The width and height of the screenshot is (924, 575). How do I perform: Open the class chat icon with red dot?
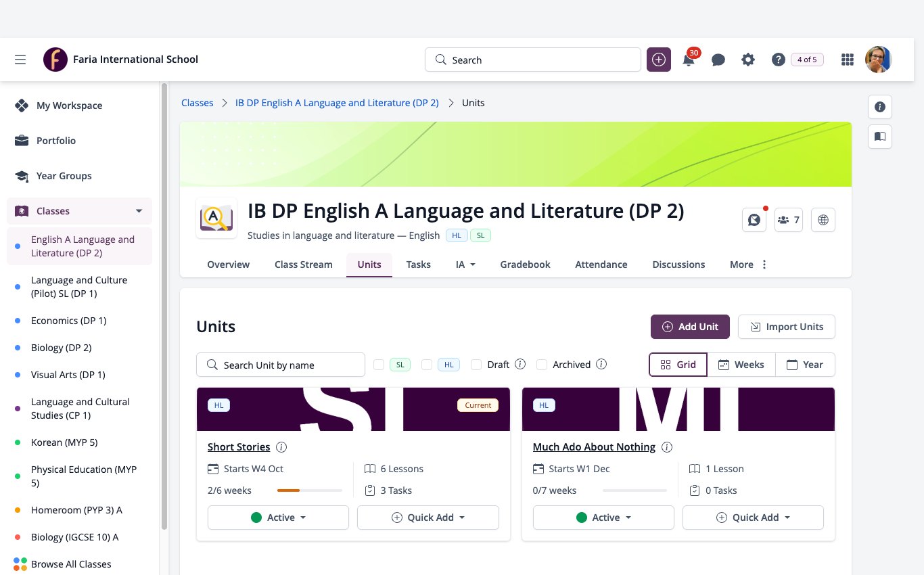754,220
